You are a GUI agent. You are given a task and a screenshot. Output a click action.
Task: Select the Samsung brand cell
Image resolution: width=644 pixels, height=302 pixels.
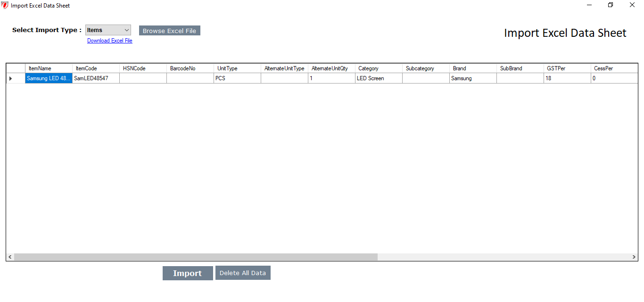point(473,78)
